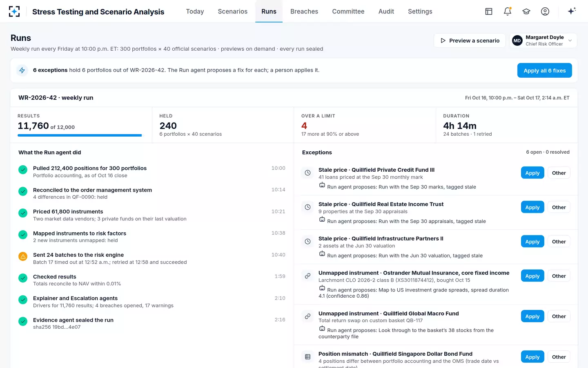Click the clock icon for Quillfield Infrastructure Partners II

(308, 242)
